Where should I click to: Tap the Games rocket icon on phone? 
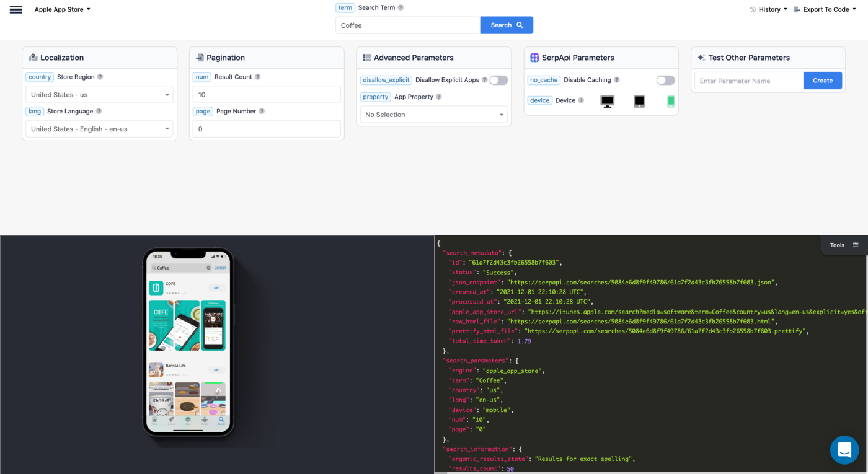tap(171, 420)
